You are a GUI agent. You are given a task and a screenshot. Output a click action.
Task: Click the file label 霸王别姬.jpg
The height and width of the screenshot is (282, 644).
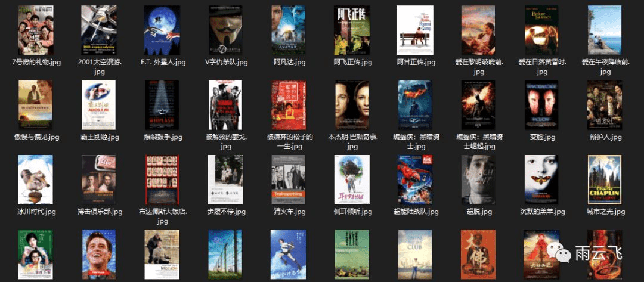(x=99, y=137)
